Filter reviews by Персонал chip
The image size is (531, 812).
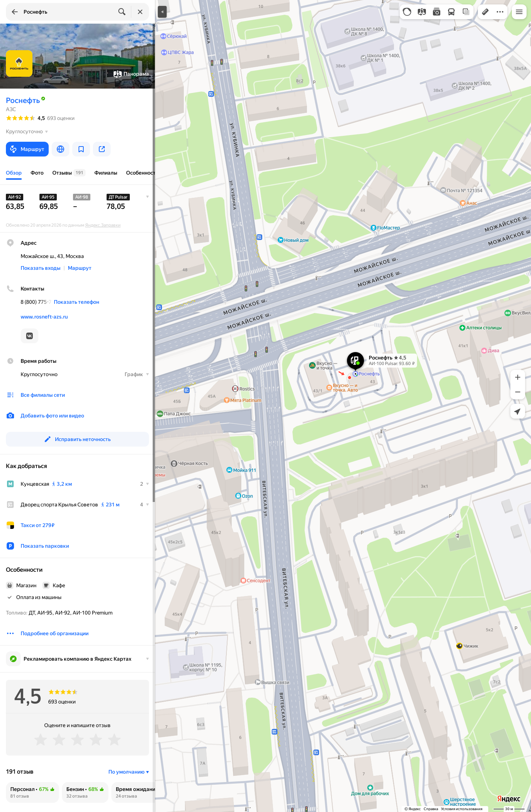tap(32, 792)
